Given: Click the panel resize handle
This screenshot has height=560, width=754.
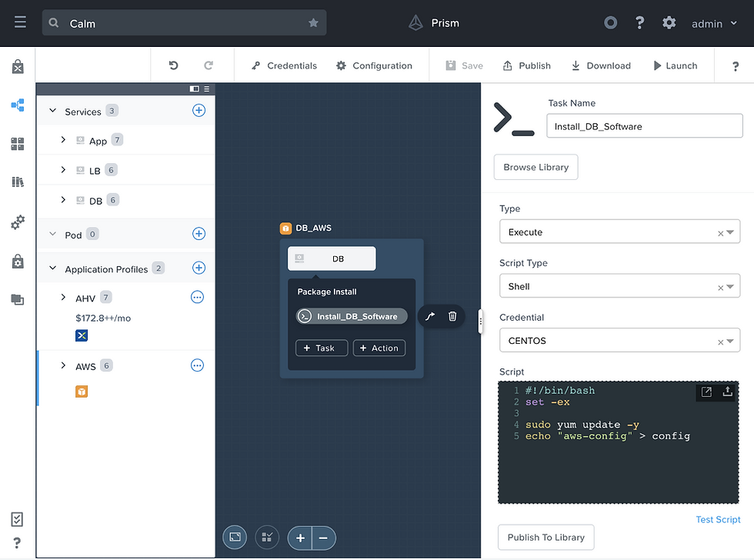Looking at the screenshot, I should click(480, 322).
